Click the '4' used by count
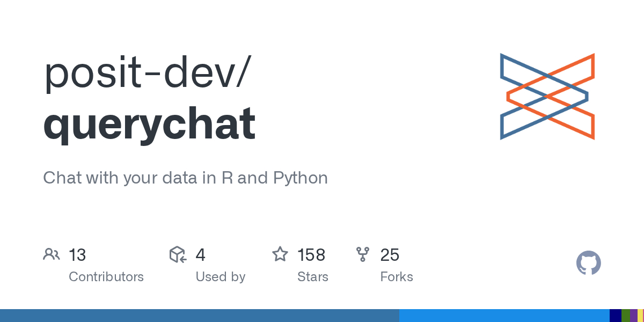Image resolution: width=644 pixels, height=322 pixels. coord(200,255)
